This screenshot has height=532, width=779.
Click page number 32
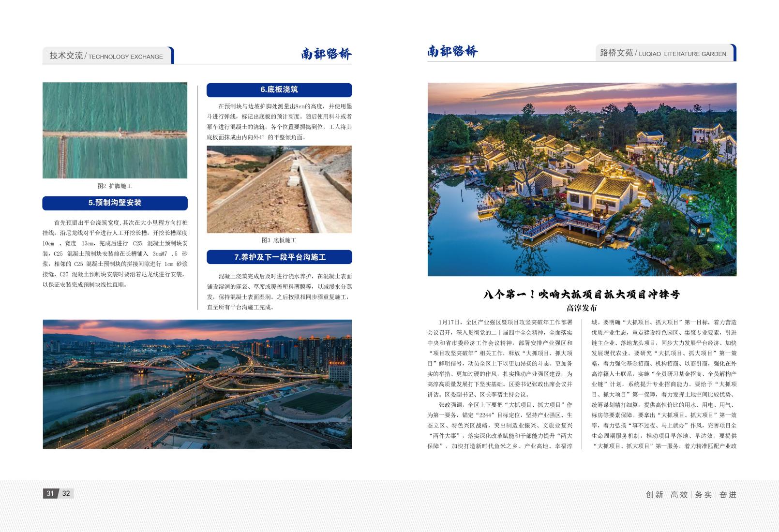[x=66, y=493]
